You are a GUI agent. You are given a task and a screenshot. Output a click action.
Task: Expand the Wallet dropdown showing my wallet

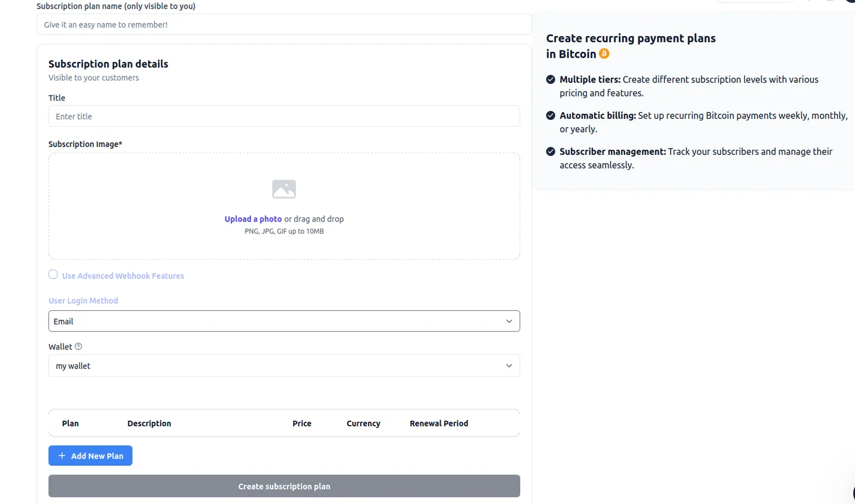tap(283, 365)
